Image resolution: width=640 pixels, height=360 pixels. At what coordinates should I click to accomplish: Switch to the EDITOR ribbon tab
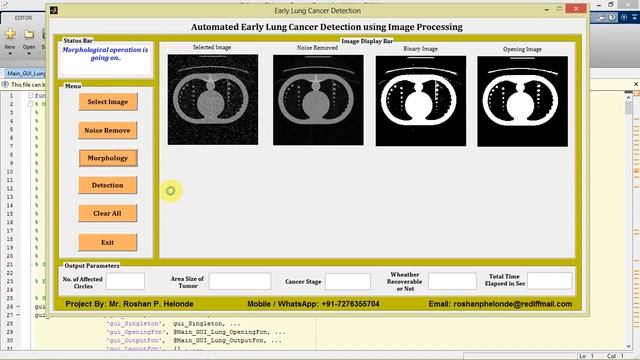[23, 18]
